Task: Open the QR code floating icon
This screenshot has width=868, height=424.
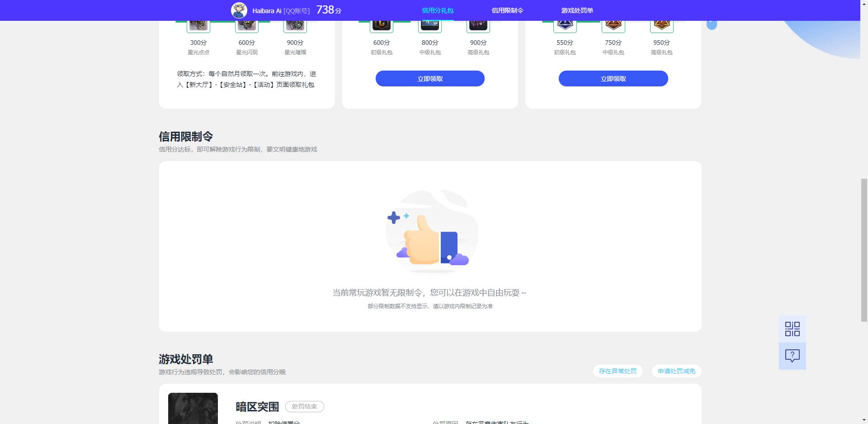Action: (793, 329)
